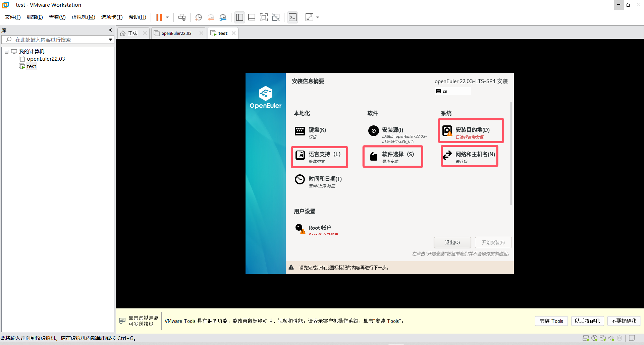Select 我的计算机 in the library tree
644x345 pixels.
pos(32,52)
